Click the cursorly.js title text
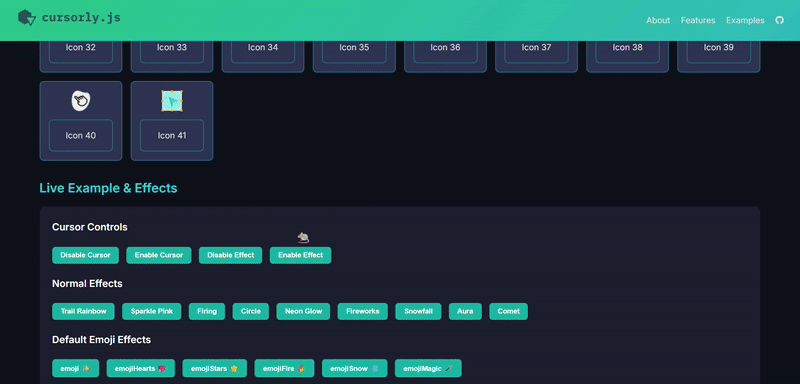Screen dimensions: 800x384 click(81, 18)
